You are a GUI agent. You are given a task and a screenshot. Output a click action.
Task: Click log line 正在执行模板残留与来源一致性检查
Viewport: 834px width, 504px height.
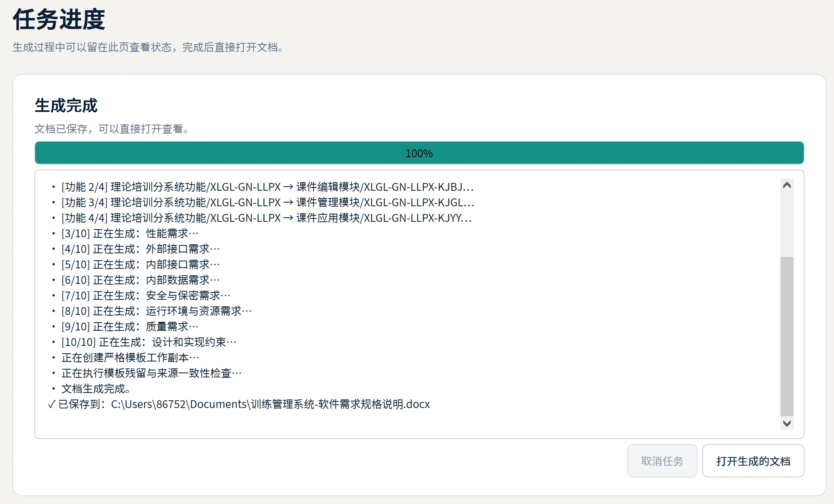coord(152,373)
